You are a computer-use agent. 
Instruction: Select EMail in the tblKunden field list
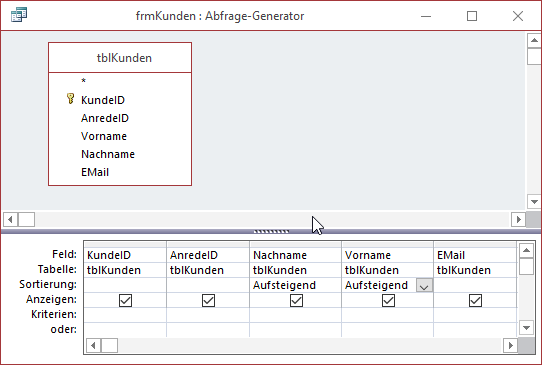coord(95,172)
